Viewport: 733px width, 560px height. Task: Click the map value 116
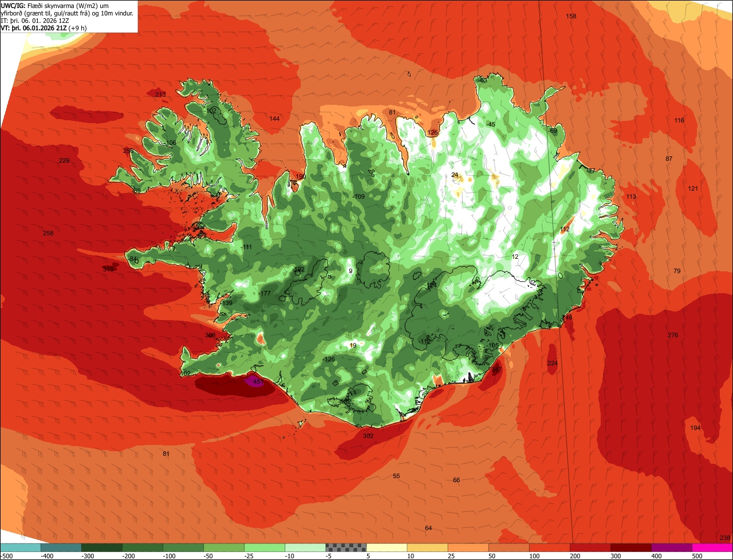tap(679, 120)
